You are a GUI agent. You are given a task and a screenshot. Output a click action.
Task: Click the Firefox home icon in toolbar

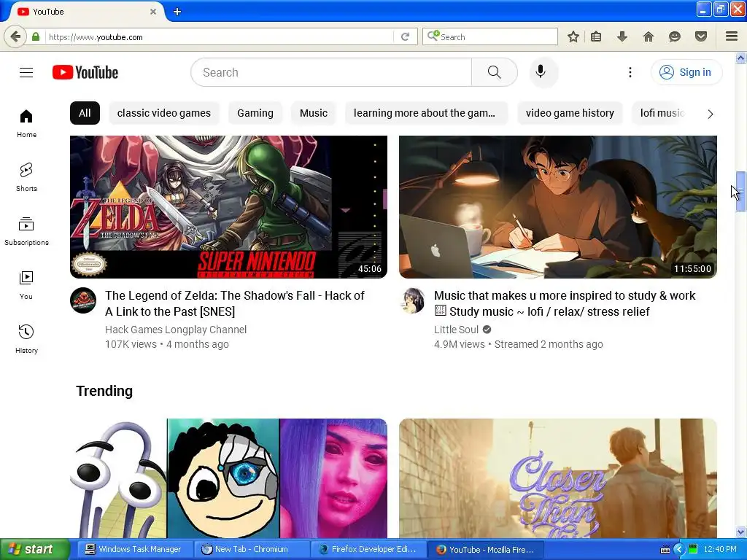pos(649,36)
